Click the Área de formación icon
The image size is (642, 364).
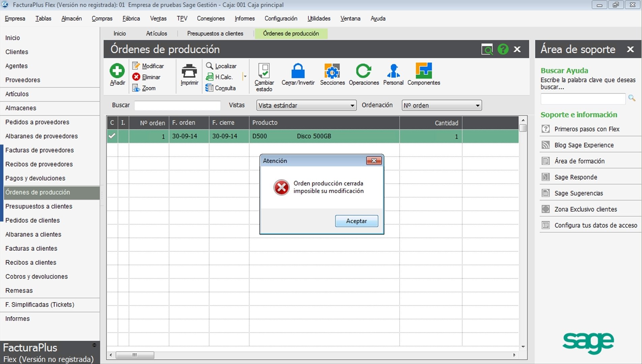pos(546,161)
